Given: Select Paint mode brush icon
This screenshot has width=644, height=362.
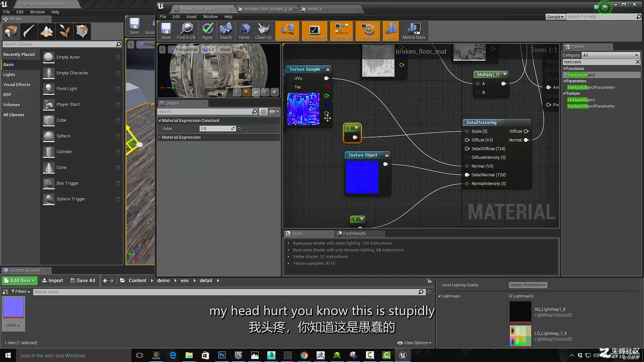Looking at the screenshot, I should [x=29, y=31].
